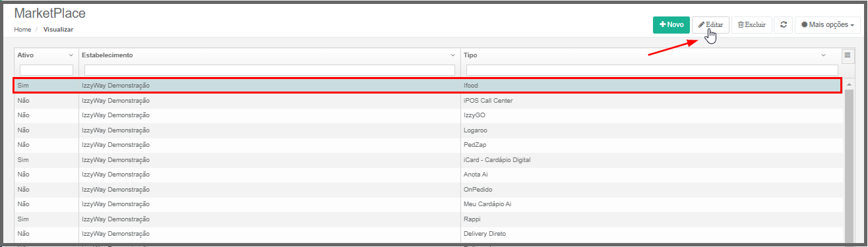
Task: Select the Ifood row
Action: (428, 86)
